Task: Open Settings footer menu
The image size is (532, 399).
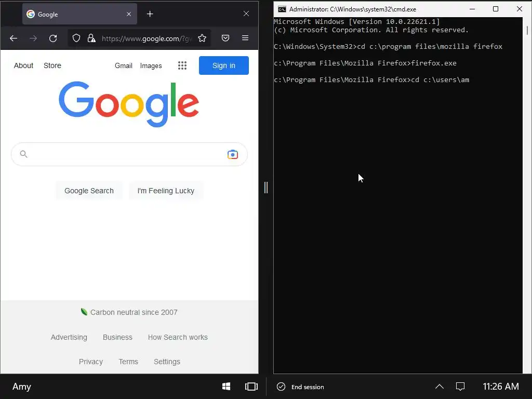Action: point(167,362)
